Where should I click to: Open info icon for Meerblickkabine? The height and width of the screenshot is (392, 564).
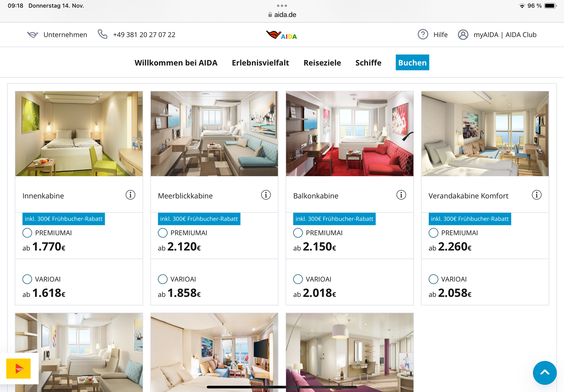266,195
